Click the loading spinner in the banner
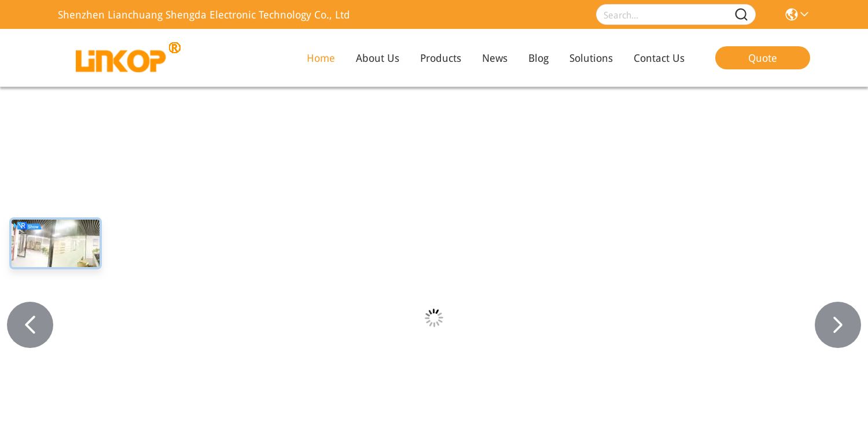 point(434,317)
